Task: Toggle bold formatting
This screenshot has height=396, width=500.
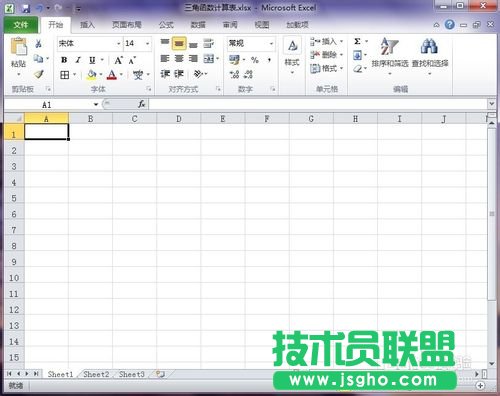Action: pyautogui.click(x=64, y=60)
